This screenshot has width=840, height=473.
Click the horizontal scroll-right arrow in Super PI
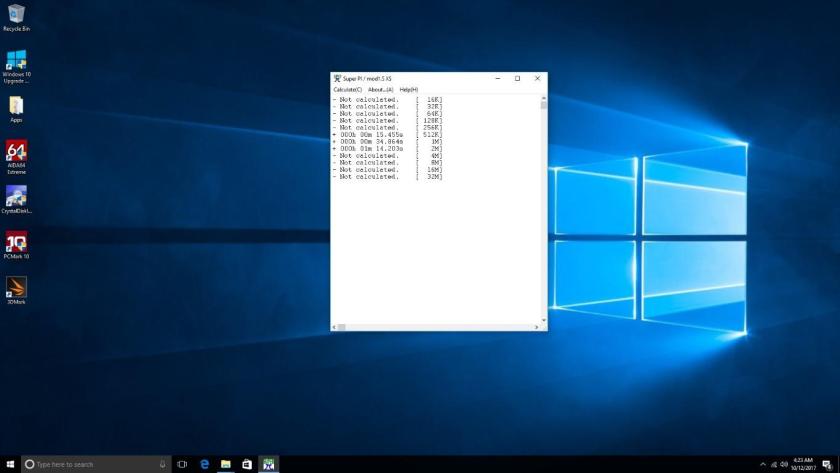pyautogui.click(x=537, y=327)
